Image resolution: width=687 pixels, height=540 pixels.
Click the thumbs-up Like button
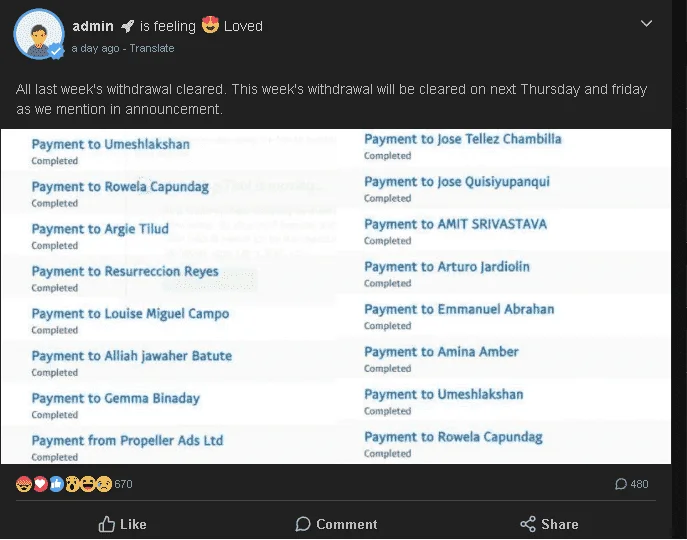[122, 524]
